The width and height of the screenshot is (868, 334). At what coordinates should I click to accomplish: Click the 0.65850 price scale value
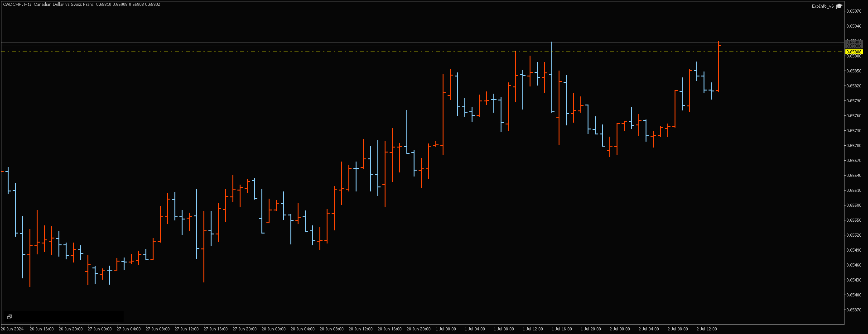(x=854, y=71)
